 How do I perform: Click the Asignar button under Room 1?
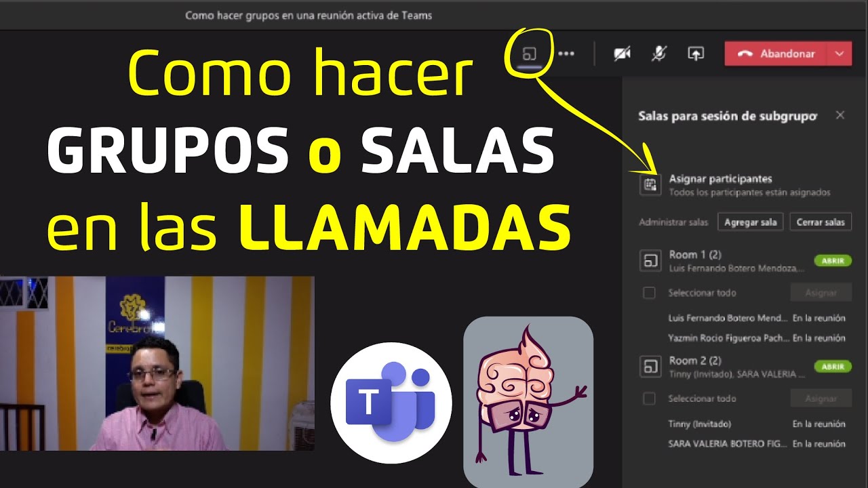point(821,293)
